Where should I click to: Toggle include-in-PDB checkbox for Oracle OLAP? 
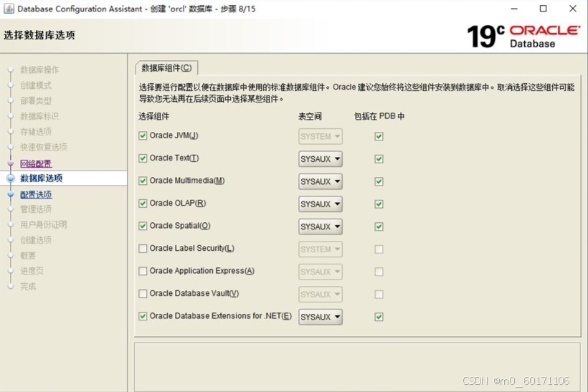[379, 204]
